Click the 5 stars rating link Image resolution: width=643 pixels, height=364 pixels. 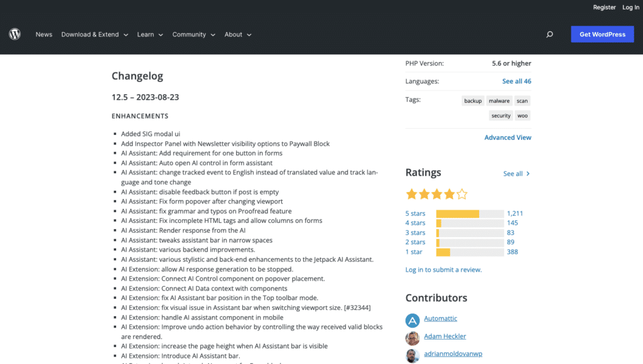tap(415, 213)
